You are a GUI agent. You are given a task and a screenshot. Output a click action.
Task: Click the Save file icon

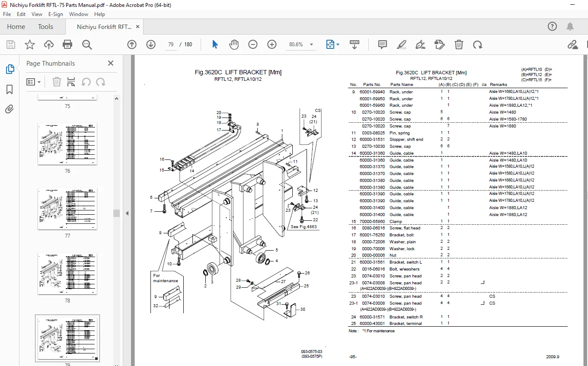click(x=11, y=45)
